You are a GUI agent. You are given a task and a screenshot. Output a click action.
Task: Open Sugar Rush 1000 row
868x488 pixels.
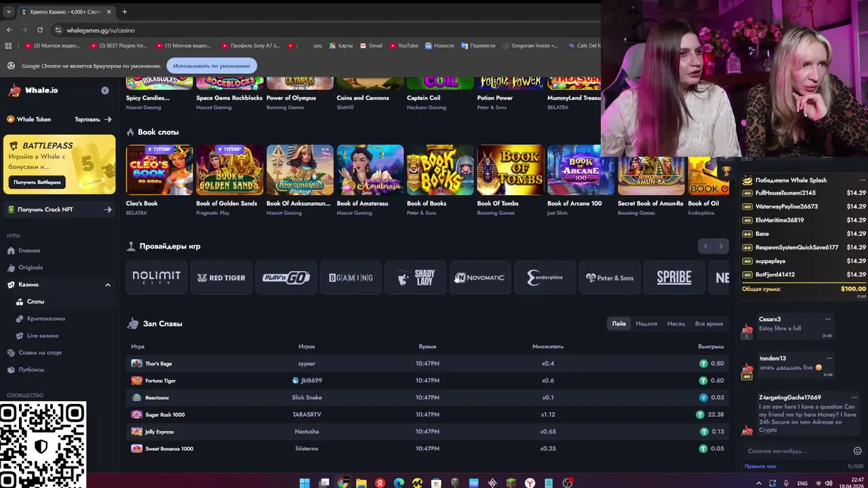tap(427, 415)
